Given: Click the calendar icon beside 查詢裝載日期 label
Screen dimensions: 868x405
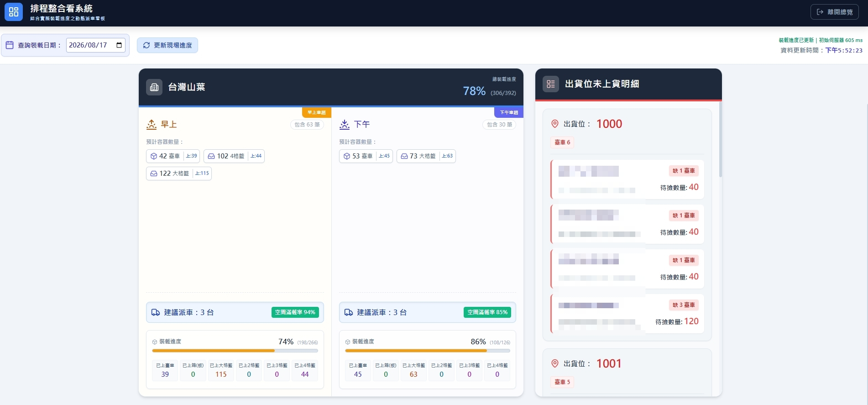Looking at the screenshot, I should pyautogui.click(x=10, y=45).
